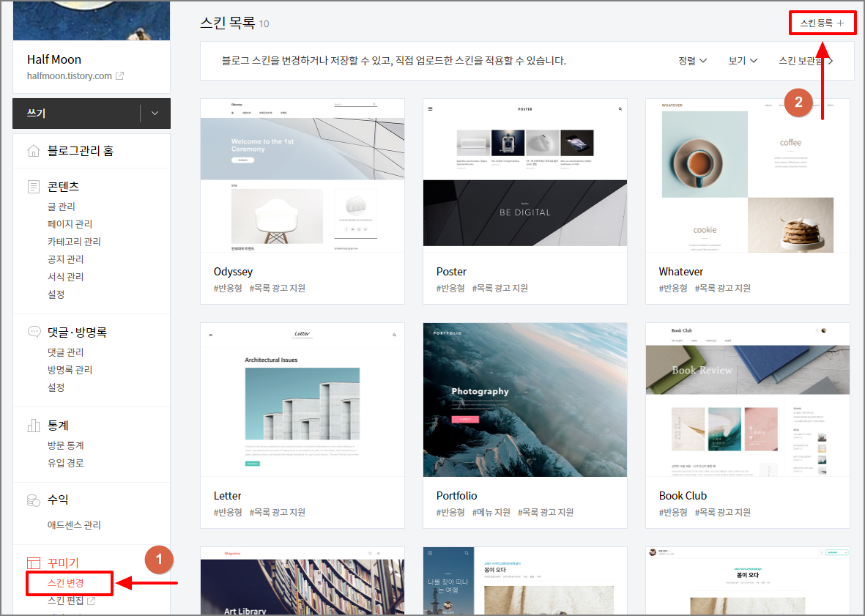The image size is (865, 616).
Task: Click the Odyssey skin name
Action: [x=234, y=272]
